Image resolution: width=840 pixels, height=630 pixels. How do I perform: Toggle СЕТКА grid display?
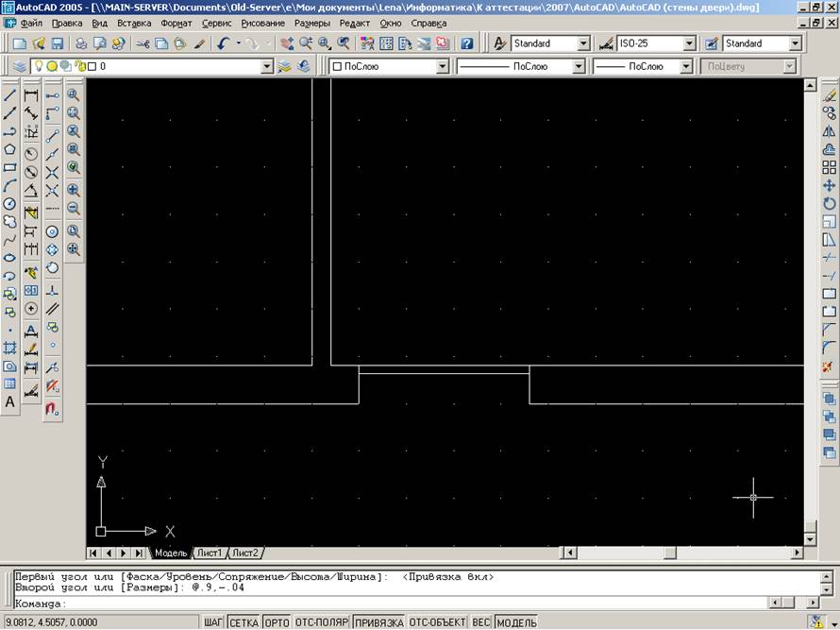click(x=244, y=621)
